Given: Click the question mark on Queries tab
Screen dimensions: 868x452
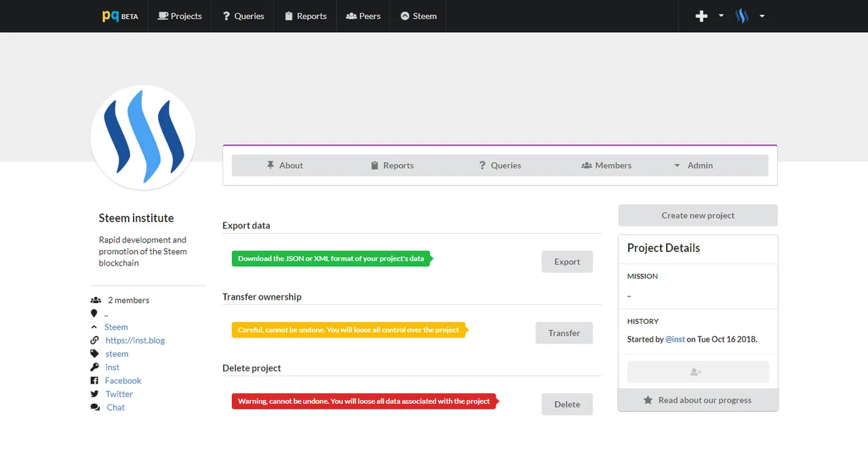Looking at the screenshot, I should point(482,165).
